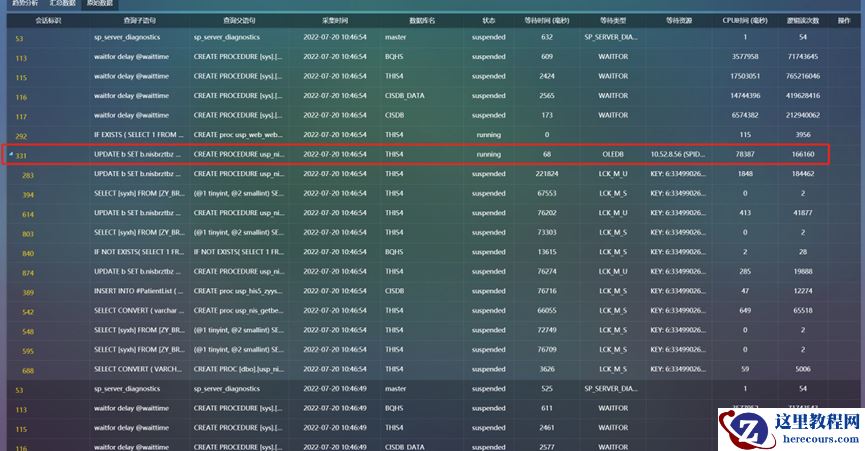This screenshot has height=451, width=865.
Task: Click session ID 292
Action: click(22, 135)
